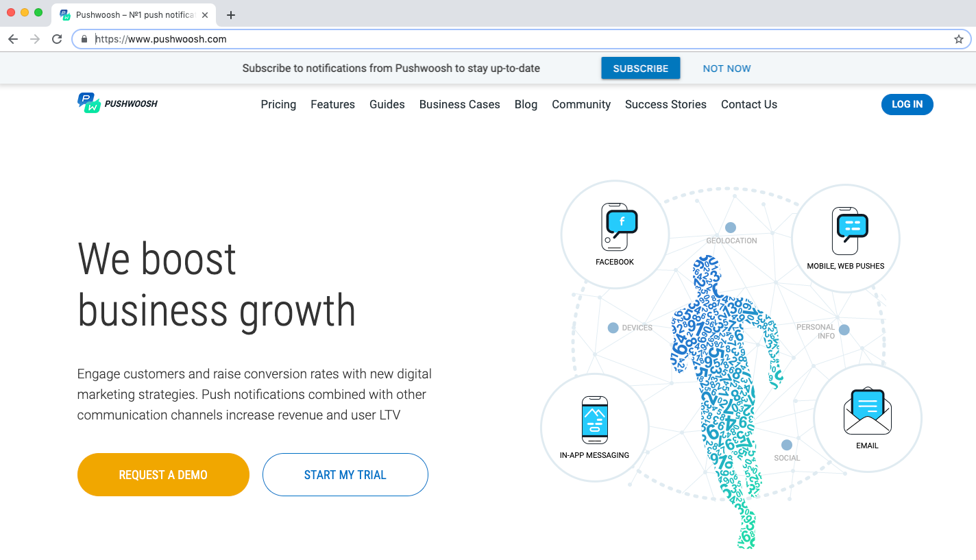Click the Facebook chat phone icon

point(619,226)
